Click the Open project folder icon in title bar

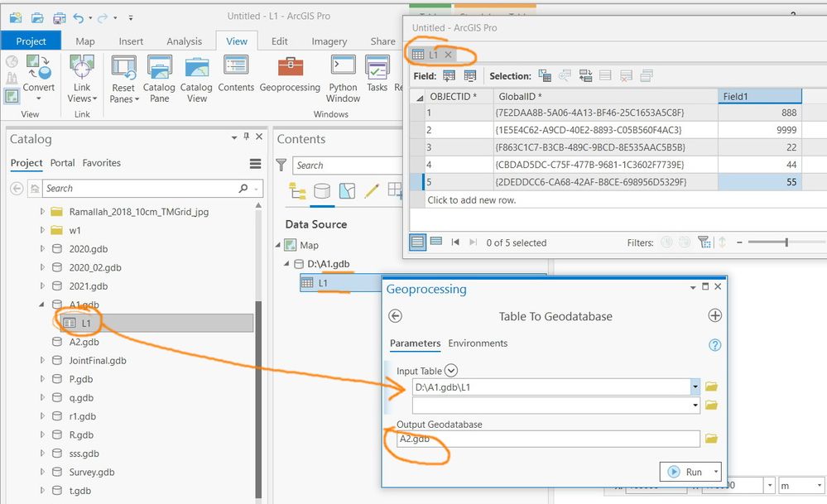[x=37, y=18]
